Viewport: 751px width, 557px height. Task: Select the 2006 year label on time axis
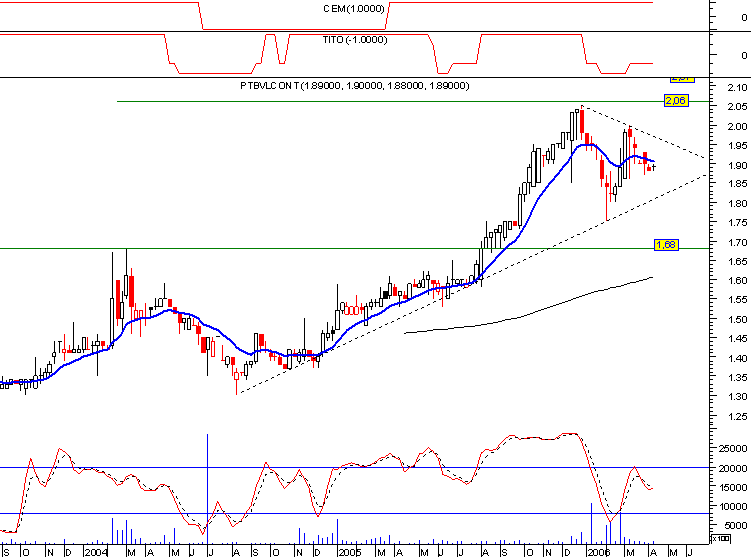pyautogui.click(x=599, y=552)
